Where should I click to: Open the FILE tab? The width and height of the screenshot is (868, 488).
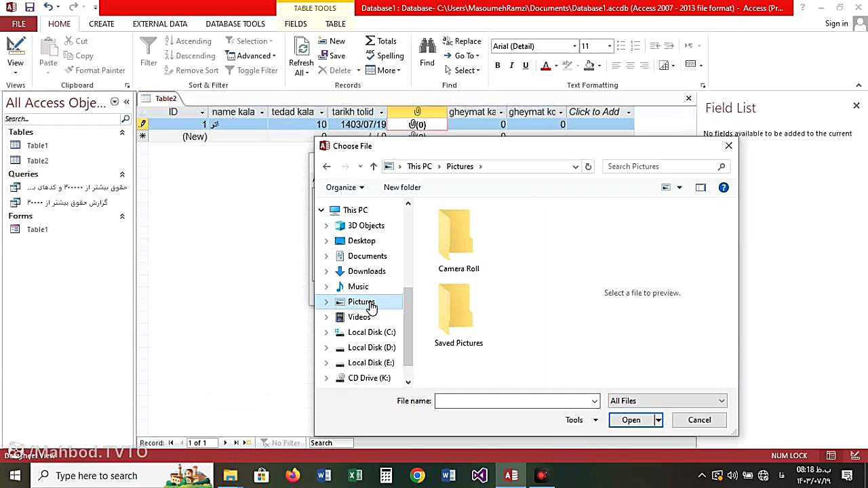(19, 24)
